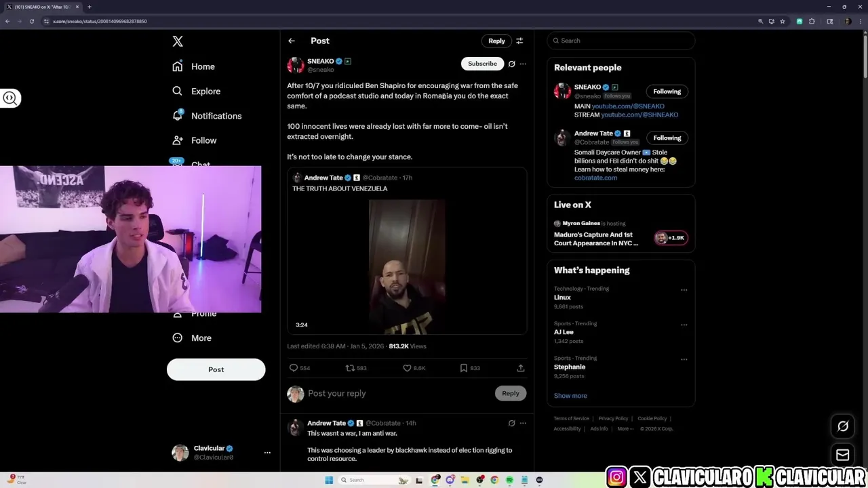Screen dimensions: 868x488
Task: Reload the page in Chrome
Action: 31,21
